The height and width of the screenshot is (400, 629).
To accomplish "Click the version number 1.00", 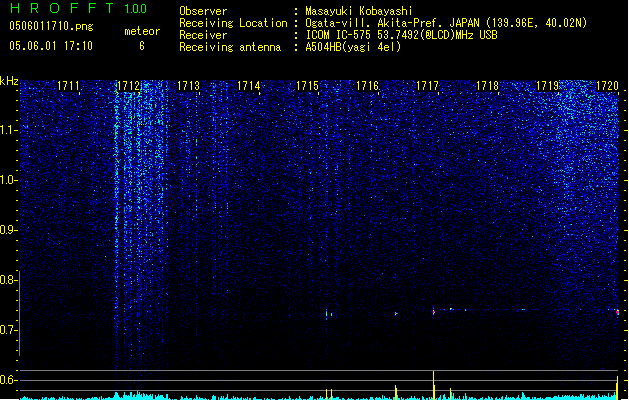I will [x=136, y=9].
